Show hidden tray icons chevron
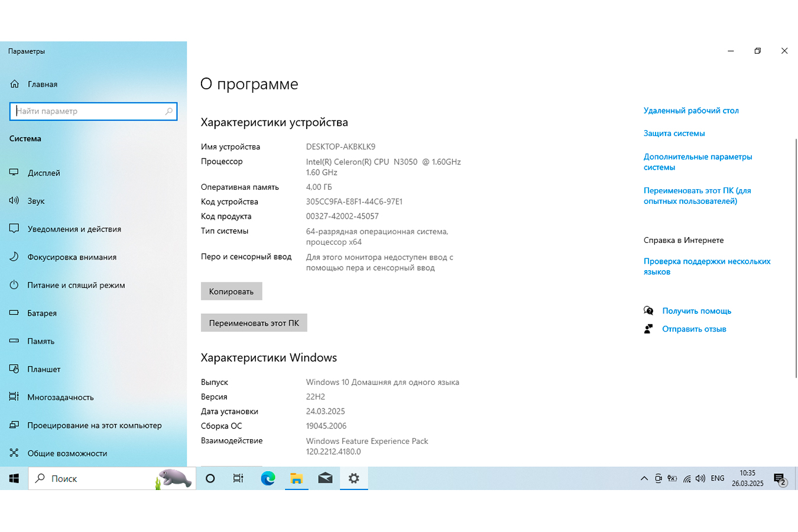 tap(644, 479)
